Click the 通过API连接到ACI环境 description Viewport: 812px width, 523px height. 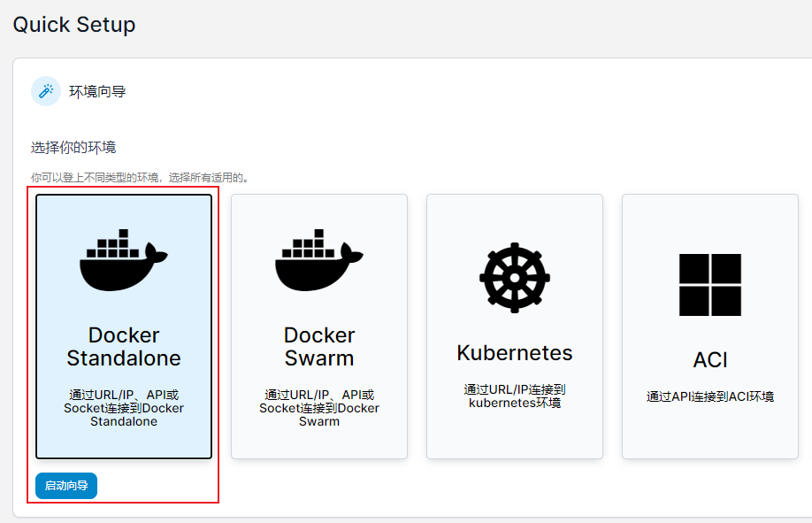click(x=710, y=396)
